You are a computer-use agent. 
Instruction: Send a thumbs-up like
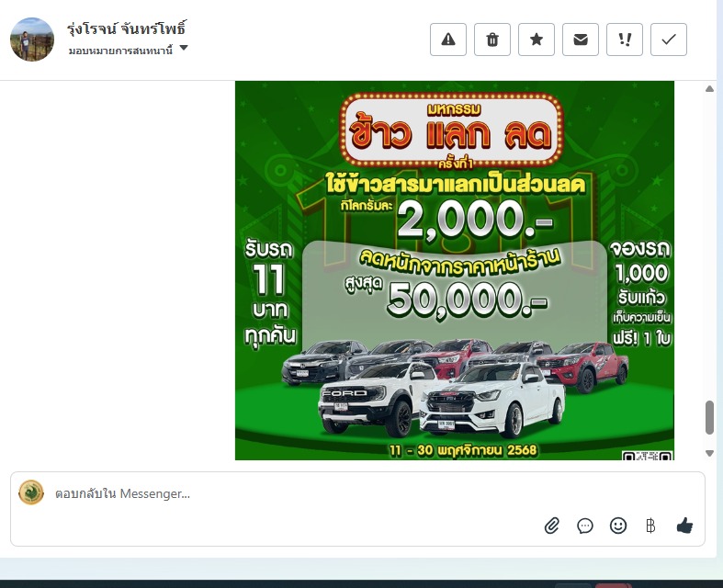[x=684, y=526]
